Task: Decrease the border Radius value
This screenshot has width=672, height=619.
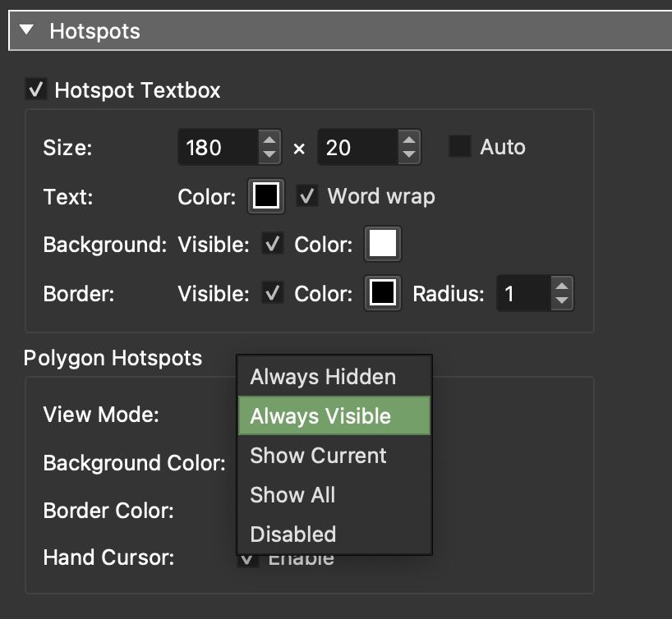Action: [x=563, y=300]
